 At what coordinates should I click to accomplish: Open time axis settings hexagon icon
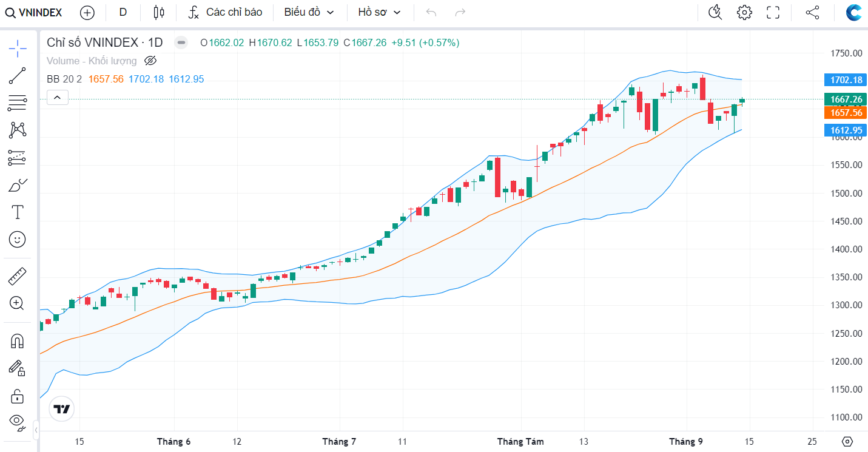tap(848, 441)
